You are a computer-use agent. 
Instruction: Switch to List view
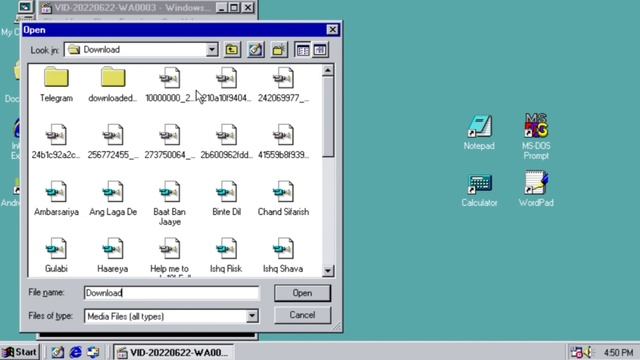[303, 50]
